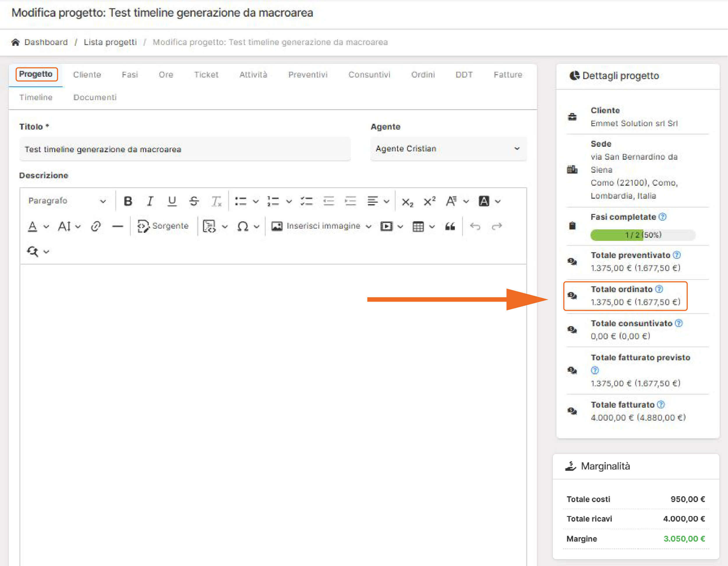The width and height of the screenshot is (728, 566).
Task: Expand Inserisci immagine dropdown arrow
Action: (x=369, y=226)
